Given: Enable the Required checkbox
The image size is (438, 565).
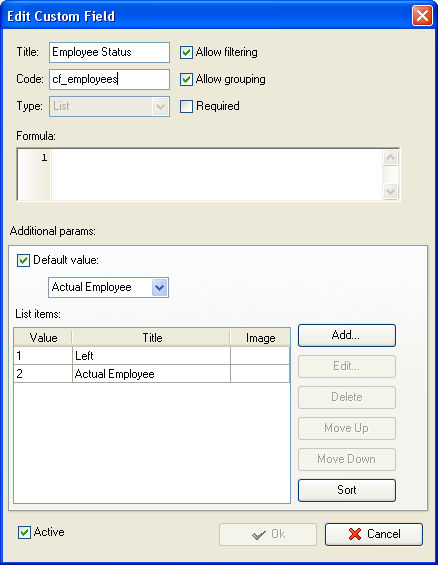Looking at the screenshot, I should click(186, 106).
